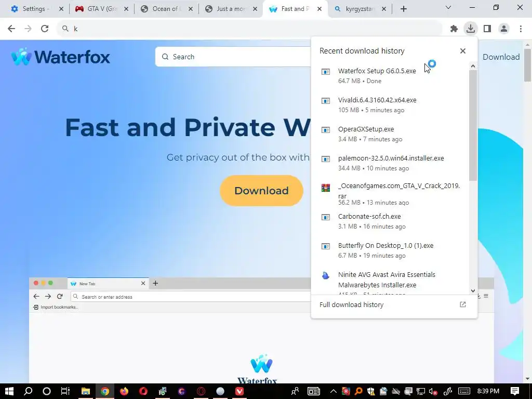Viewport: 532px width, 399px height.
Task: Open the notification center icon
Action: tap(515, 391)
